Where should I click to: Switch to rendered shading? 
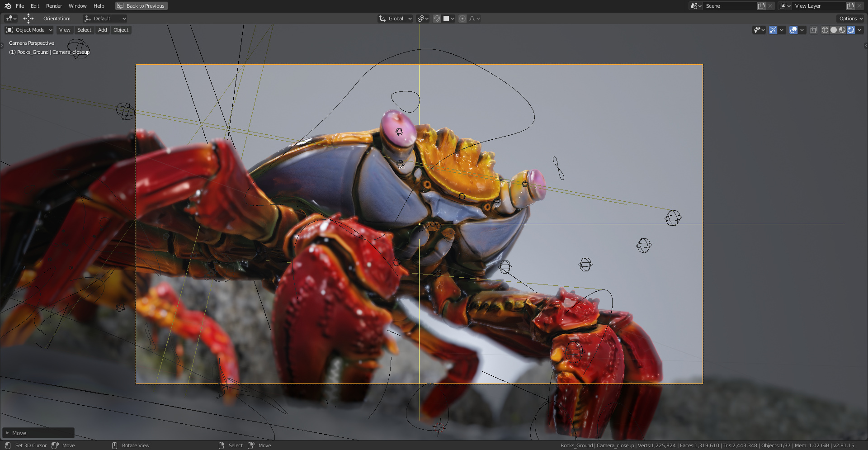851,30
